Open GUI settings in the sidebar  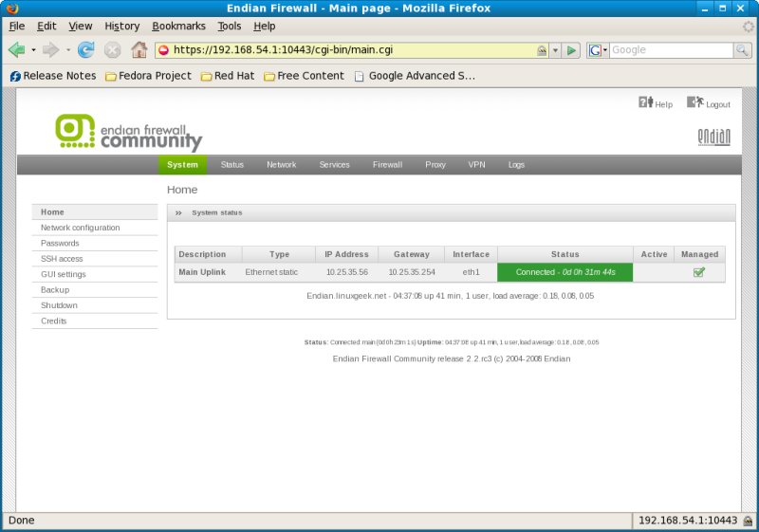[95, 274]
